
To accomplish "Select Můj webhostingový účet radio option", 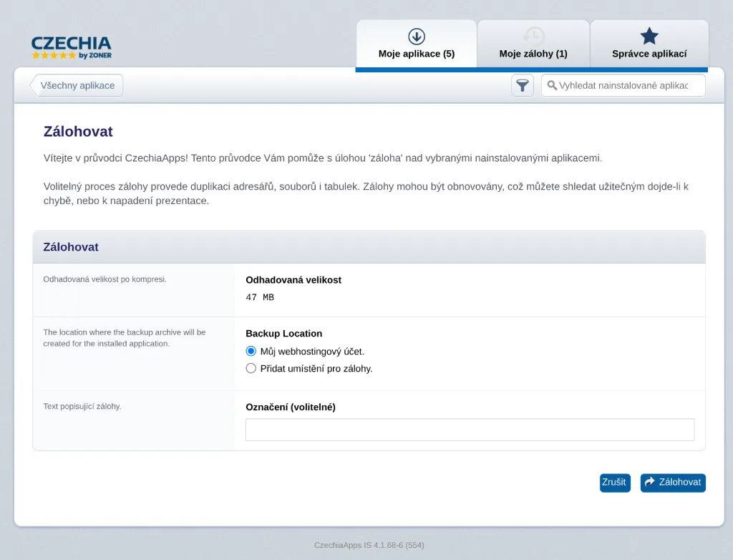I will (251, 352).
